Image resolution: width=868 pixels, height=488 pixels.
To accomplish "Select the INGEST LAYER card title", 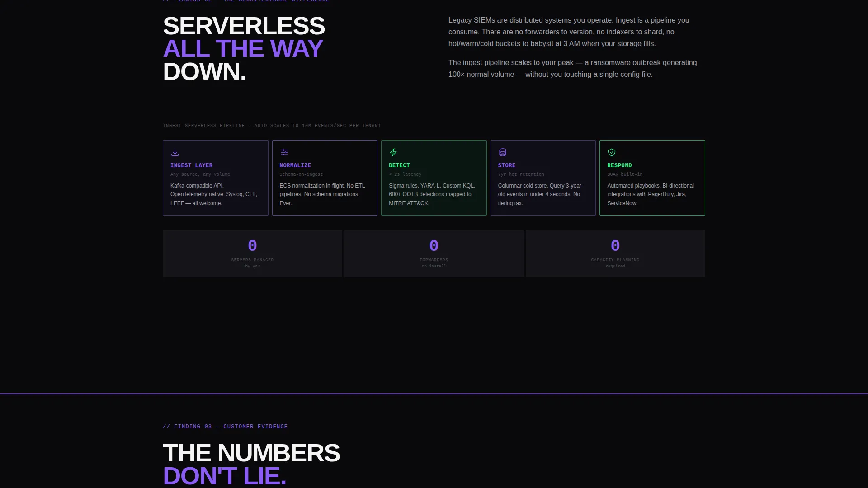I will pos(191,165).
